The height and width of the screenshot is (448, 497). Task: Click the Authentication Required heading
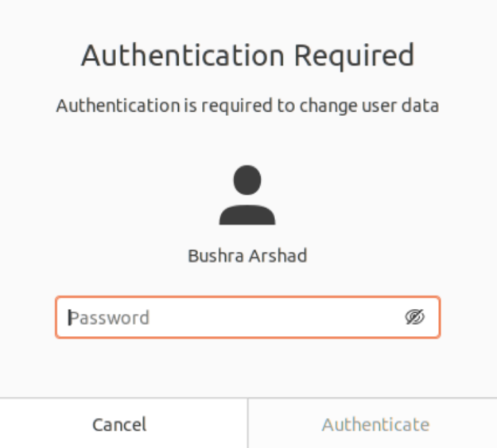[x=247, y=56]
